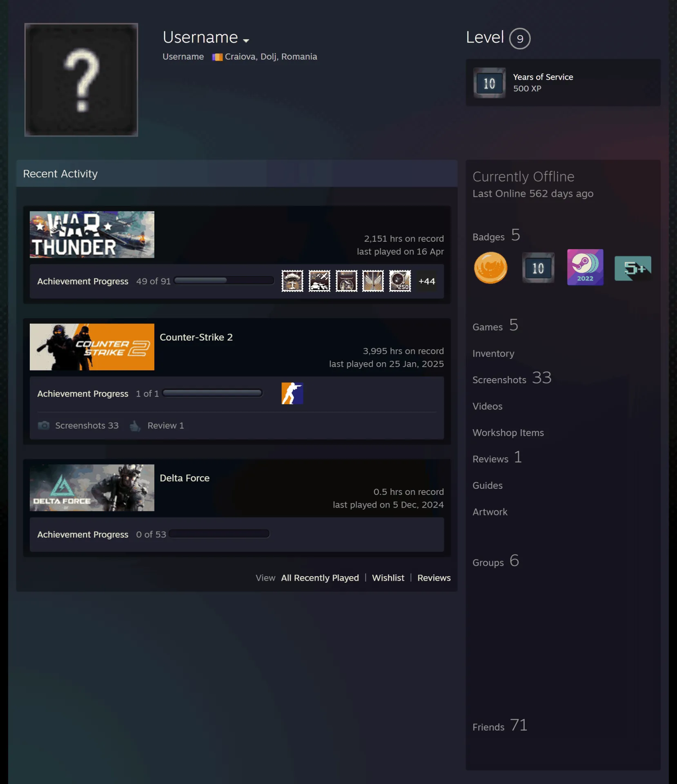
Task: Open the Groups 6 link
Action: click(x=496, y=561)
